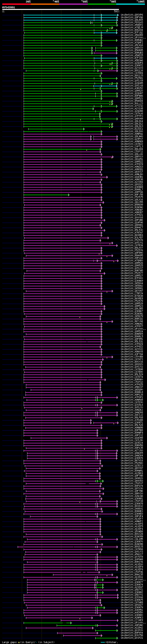The width and height of the screenshot is (147, 644).
Task: Select the UniRef100_B5AKD4 label
Action: pyautogui.click(x=132, y=101)
